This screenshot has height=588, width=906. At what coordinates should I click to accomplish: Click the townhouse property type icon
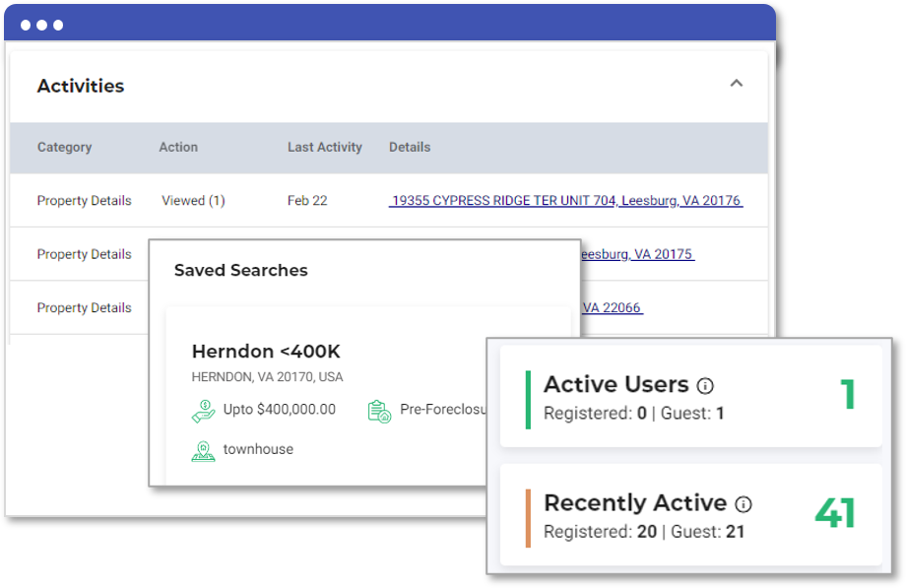point(204,451)
